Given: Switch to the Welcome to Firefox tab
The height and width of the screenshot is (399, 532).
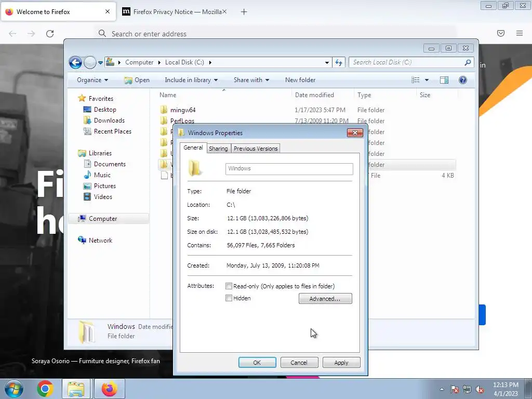Looking at the screenshot, I should click(x=58, y=12).
